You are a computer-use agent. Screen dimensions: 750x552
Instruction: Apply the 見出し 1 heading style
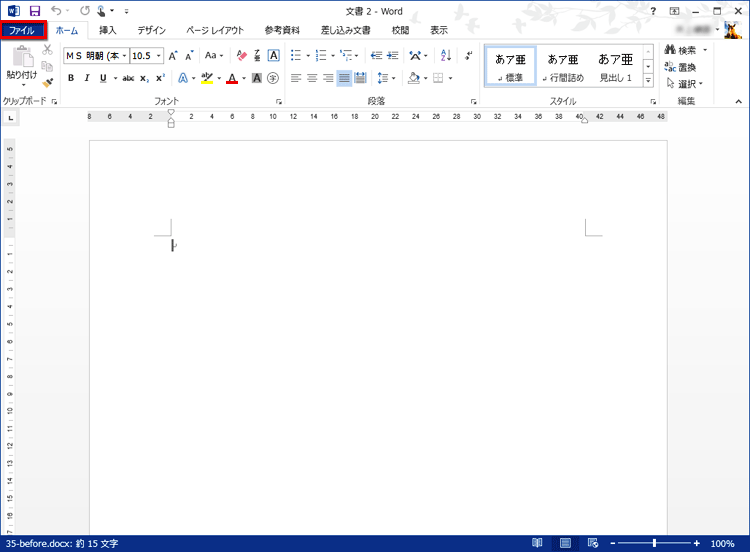(x=616, y=66)
